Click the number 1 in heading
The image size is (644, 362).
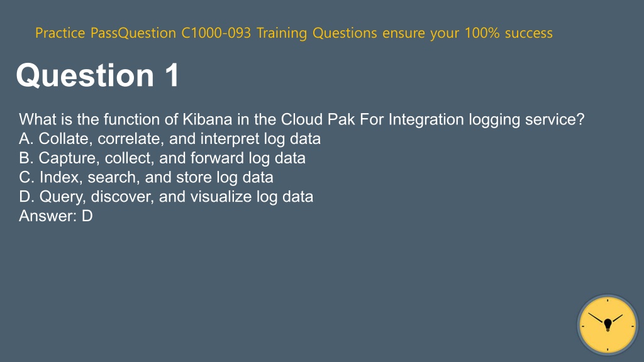coord(172,75)
